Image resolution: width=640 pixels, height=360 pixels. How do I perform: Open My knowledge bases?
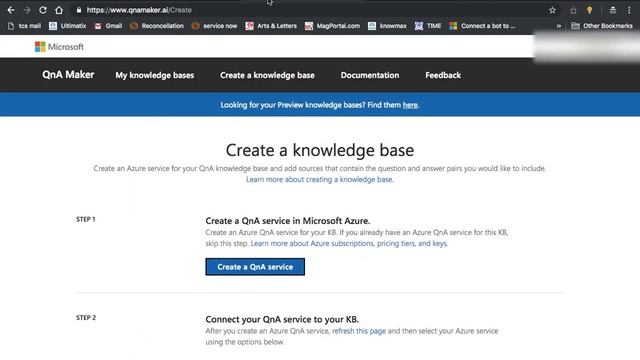click(x=155, y=75)
